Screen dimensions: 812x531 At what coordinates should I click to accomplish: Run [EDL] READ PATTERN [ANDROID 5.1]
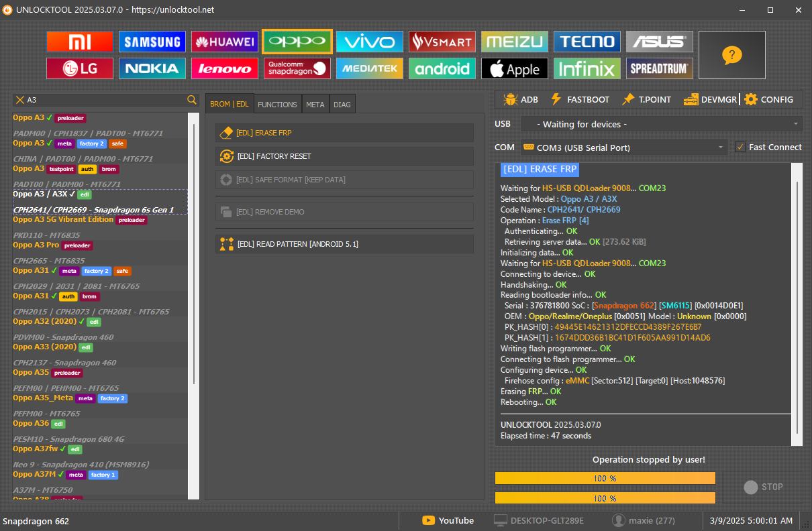pyautogui.click(x=344, y=244)
